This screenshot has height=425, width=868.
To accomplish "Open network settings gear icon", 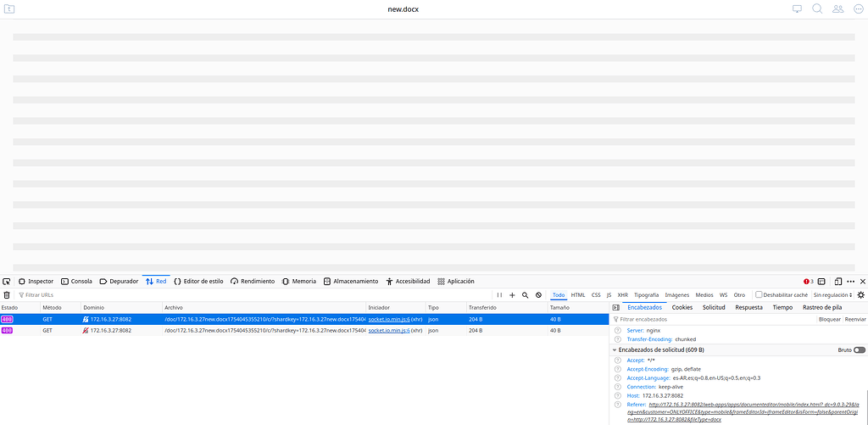I will pos(861,295).
